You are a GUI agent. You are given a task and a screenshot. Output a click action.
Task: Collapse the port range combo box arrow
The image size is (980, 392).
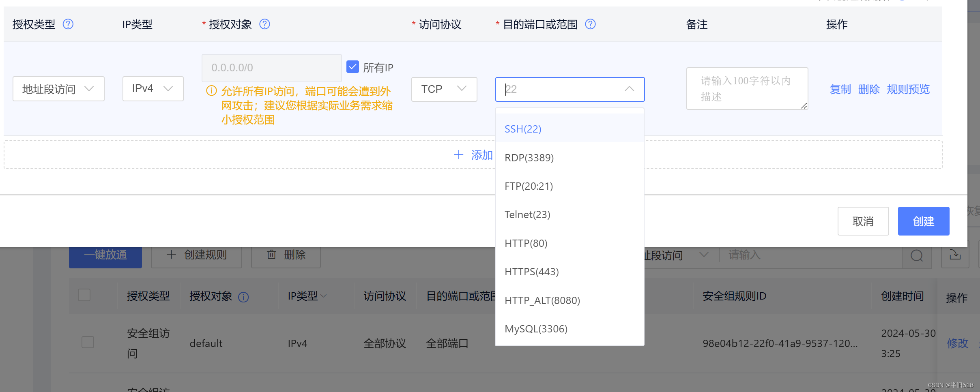(x=629, y=89)
